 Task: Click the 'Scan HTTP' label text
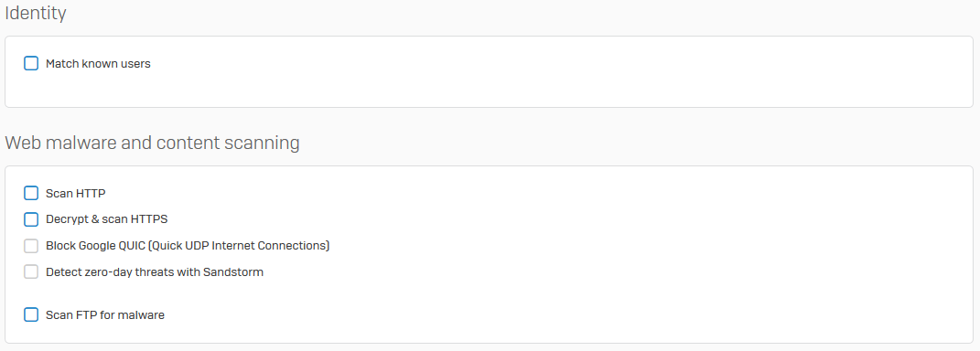click(x=76, y=194)
